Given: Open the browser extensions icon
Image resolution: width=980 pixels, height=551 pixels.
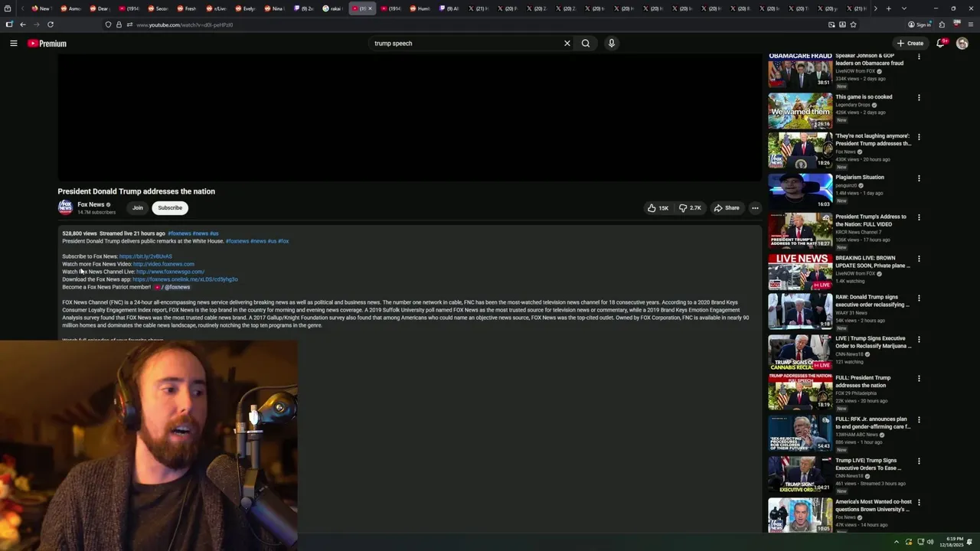Looking at the screenshot, I should click(x=942, y=24).
